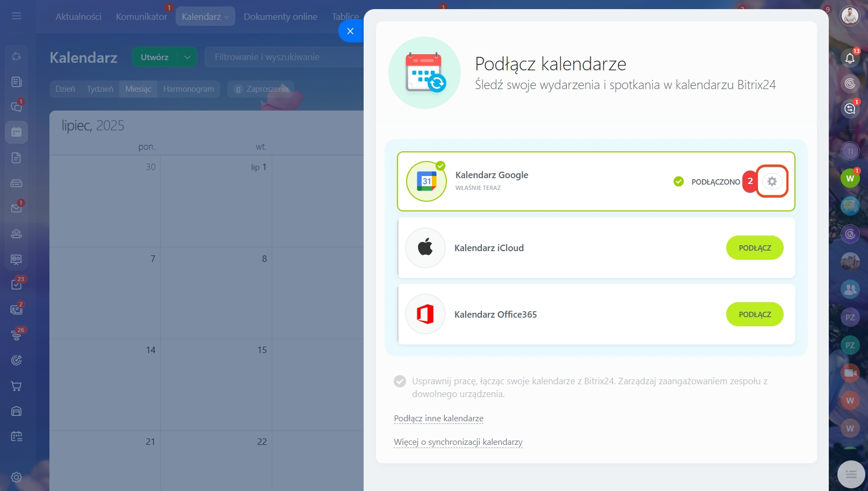Open left sidebar calendar icon
The image size is (868, 491).
16,132
